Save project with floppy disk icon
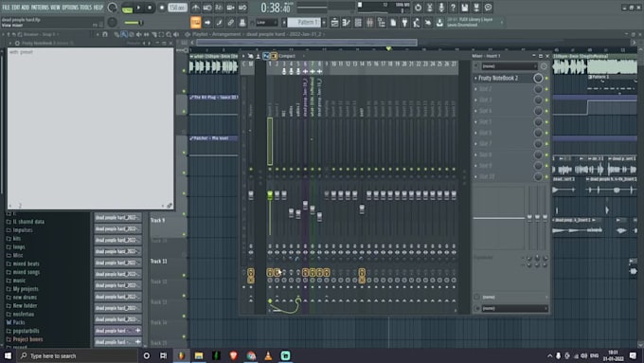This screenshot has width=644, height=363. tap(464, 8)
